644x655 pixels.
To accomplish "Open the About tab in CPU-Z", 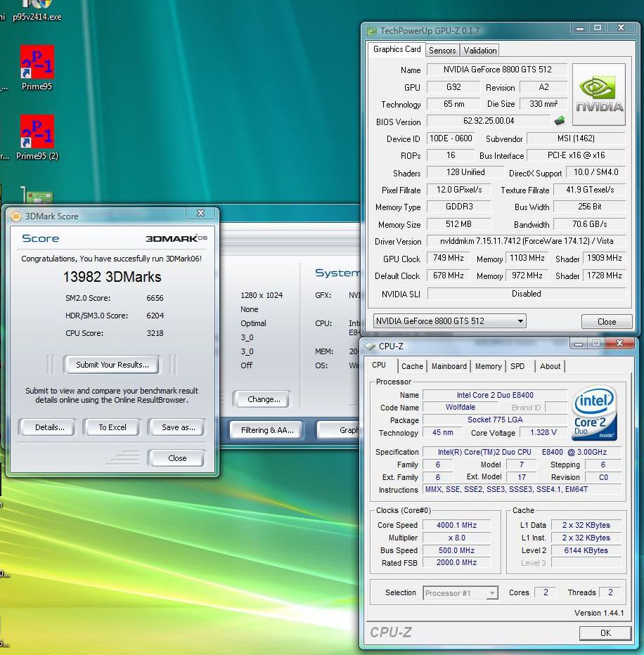I will click(x=550, y=366).
